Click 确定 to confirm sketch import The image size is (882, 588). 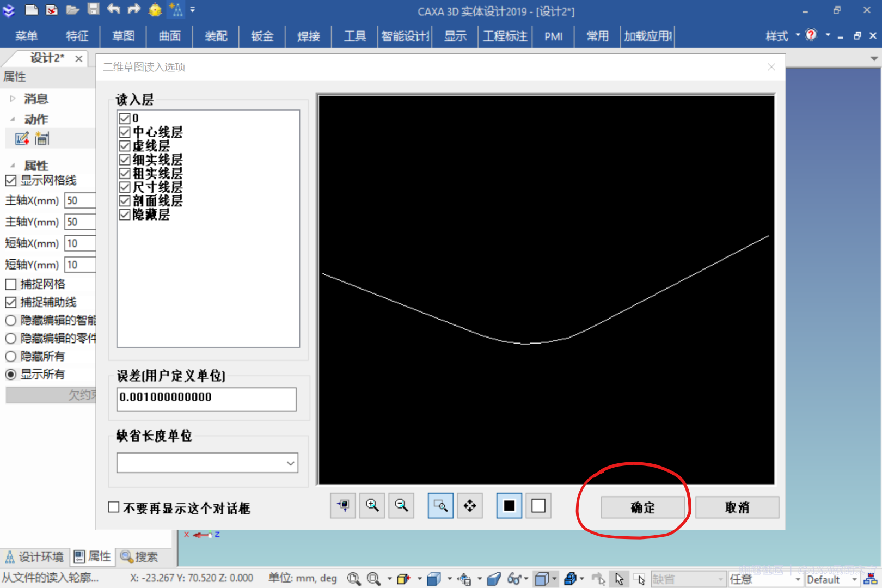(x=642, y=507)
